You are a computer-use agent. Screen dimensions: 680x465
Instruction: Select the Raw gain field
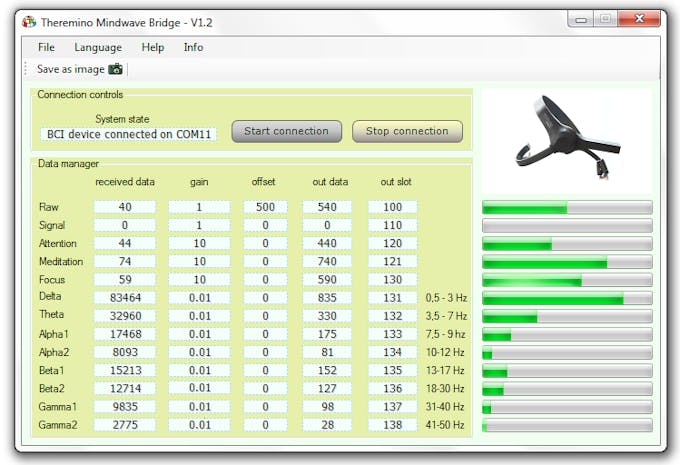tap(199, 207)
